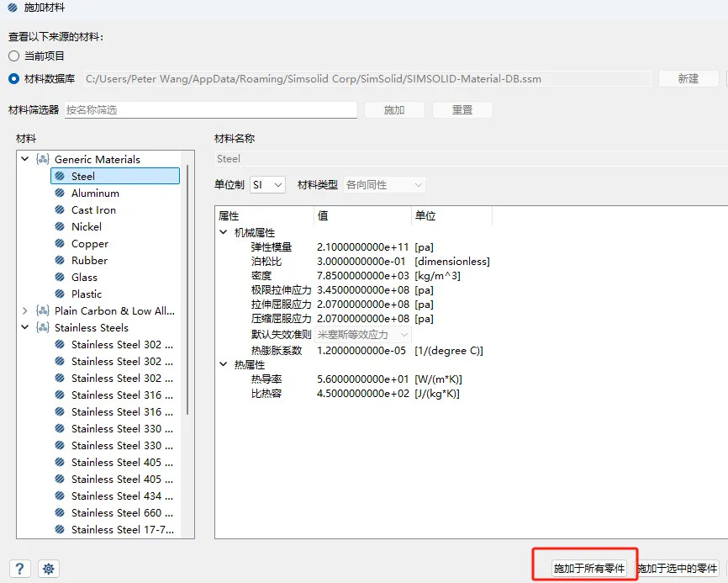Collapse the 机械属性 property section
The height and width of the screenshot is (583, 728).
(224, 232)
